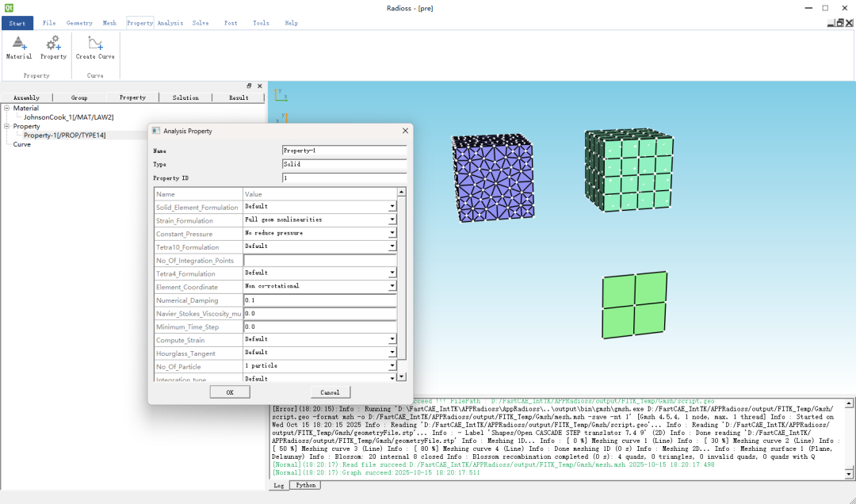The width and height of the screenshot is (856, 504).
Task: Click the coordinate axis indicator in viewport
Action: (x=281, y=94)
